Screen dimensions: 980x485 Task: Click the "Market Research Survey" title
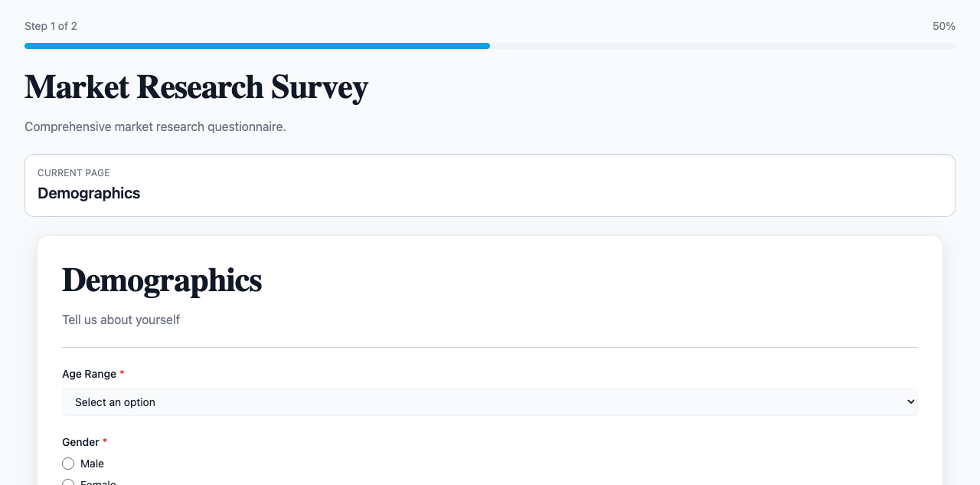coord(196,87)
